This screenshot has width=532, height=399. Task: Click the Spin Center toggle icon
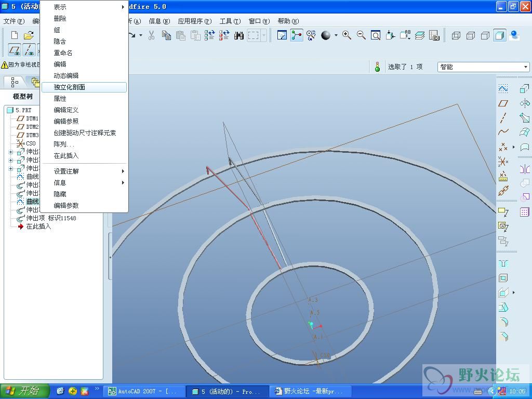pyautogui.click(x=297, y=35)
